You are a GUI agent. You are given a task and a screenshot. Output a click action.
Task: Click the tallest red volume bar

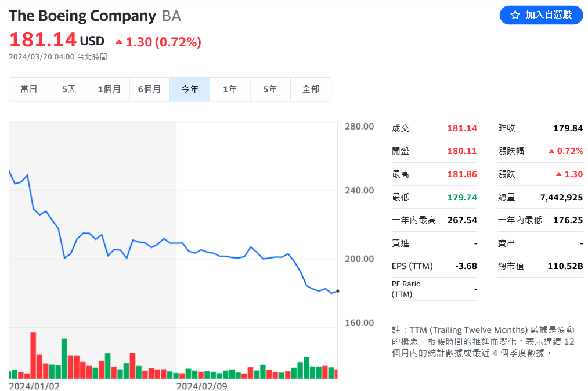point(33,355)
